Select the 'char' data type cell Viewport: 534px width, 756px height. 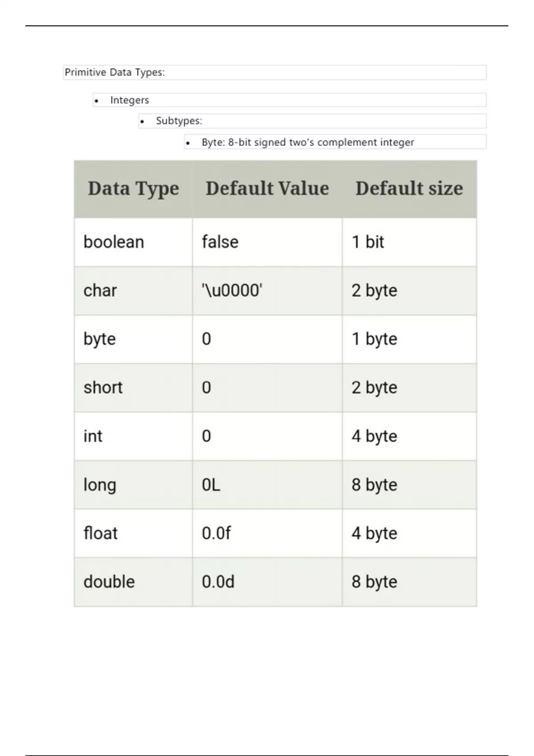tap(100, 290)
